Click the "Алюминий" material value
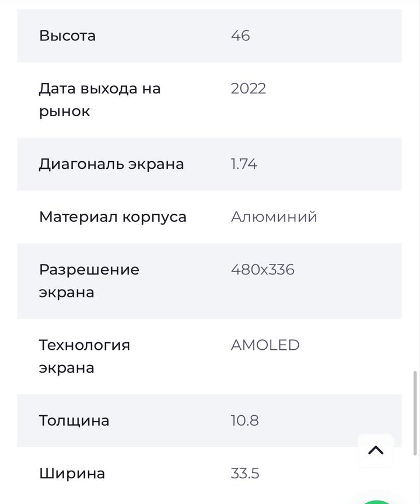 pos(274,217)
